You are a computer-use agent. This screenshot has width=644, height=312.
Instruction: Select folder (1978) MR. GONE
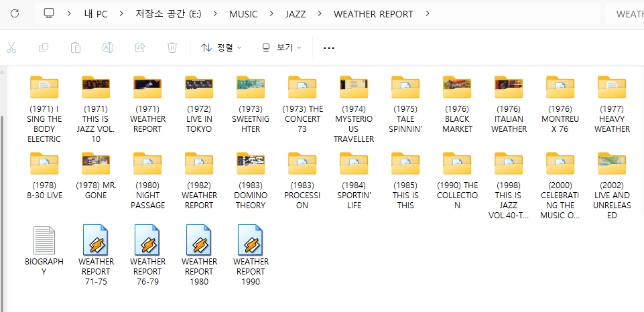click(96, 175)
